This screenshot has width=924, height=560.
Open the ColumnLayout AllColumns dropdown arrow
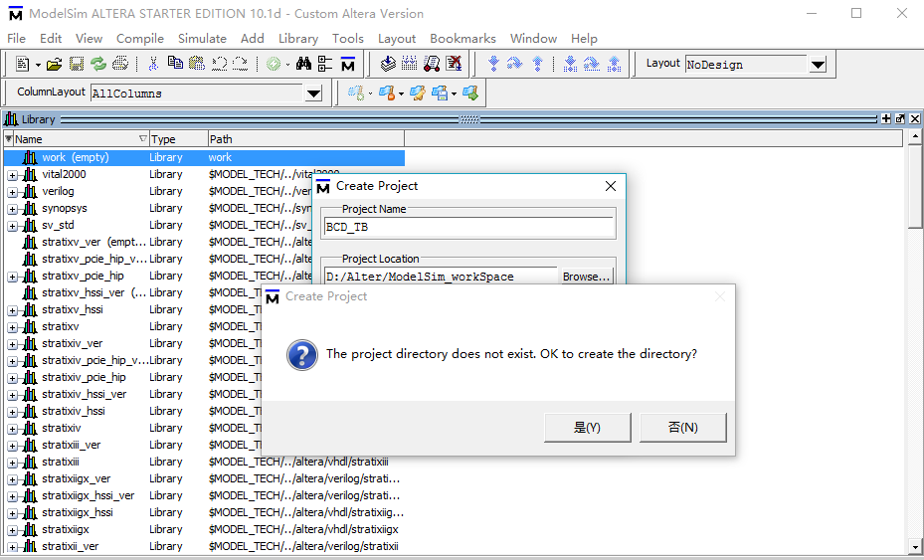tap(313, 93)
